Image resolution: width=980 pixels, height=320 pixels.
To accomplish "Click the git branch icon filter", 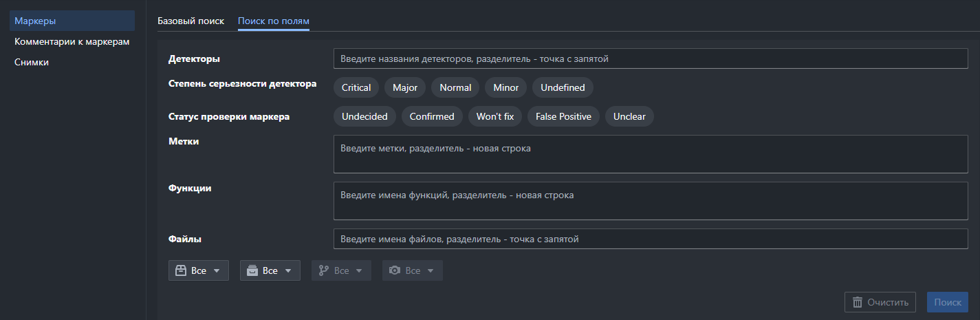I will (x=324, y=270).
